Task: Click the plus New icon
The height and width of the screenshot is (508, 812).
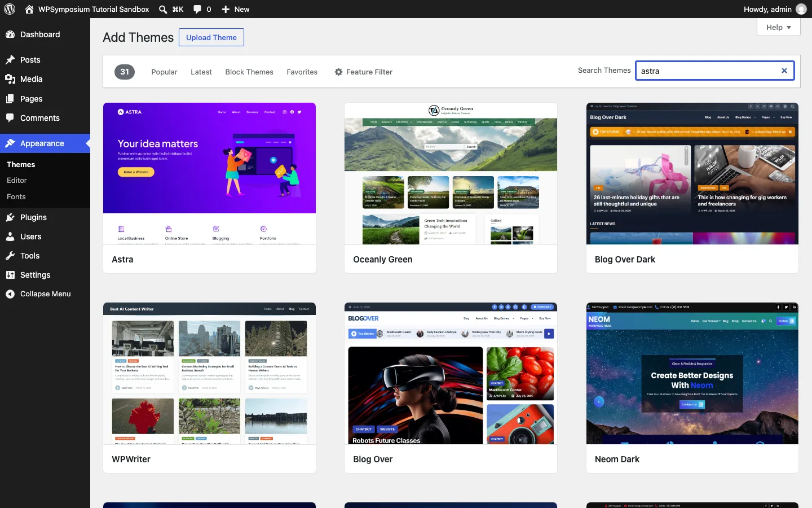Action: pos(226,9)
